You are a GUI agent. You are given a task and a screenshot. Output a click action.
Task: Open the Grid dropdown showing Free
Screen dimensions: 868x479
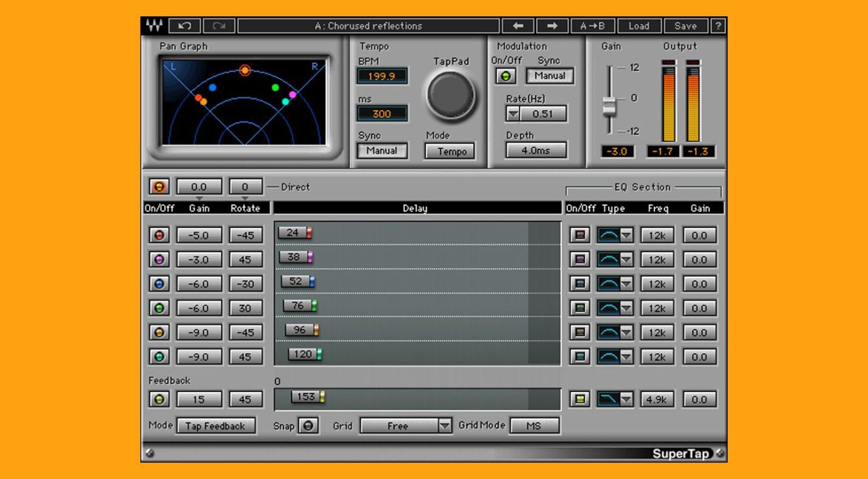[x=404, y=426]
